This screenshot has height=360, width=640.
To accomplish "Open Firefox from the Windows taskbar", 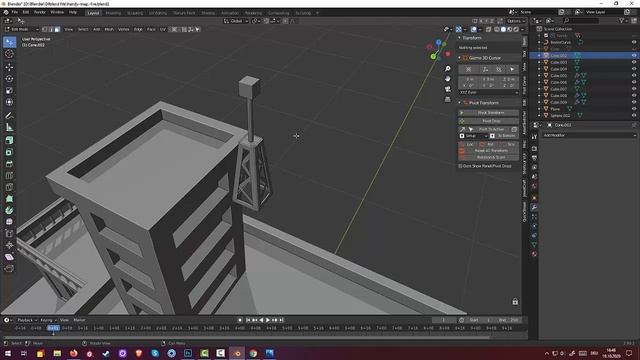I will [73, 353].
